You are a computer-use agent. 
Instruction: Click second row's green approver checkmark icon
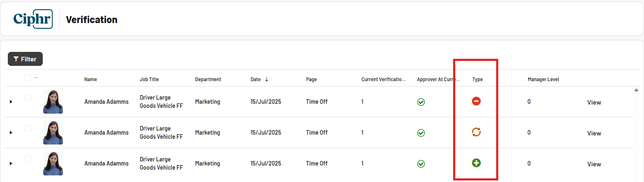[x=421, y=133]
